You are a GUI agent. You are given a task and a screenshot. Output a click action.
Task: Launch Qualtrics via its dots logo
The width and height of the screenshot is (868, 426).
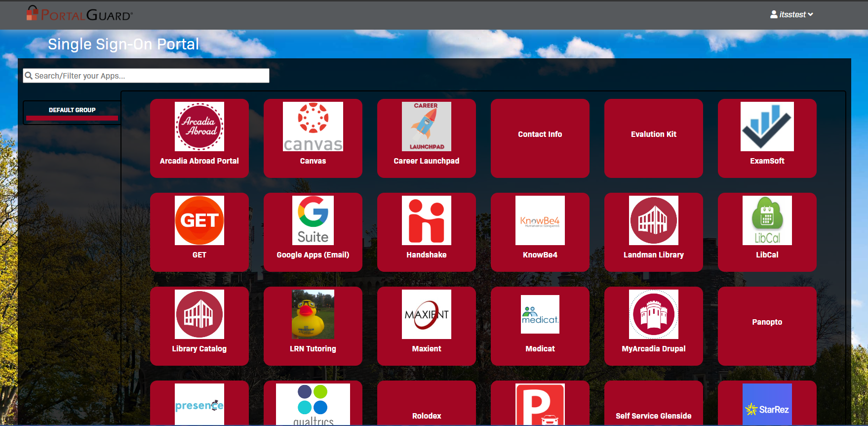pos(313,404)
